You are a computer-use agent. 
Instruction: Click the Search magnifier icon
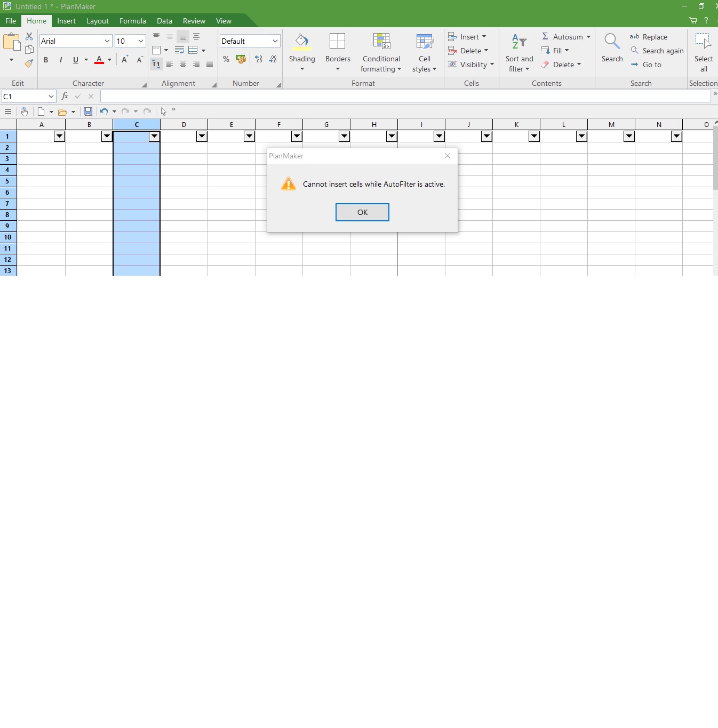(611, 42)
